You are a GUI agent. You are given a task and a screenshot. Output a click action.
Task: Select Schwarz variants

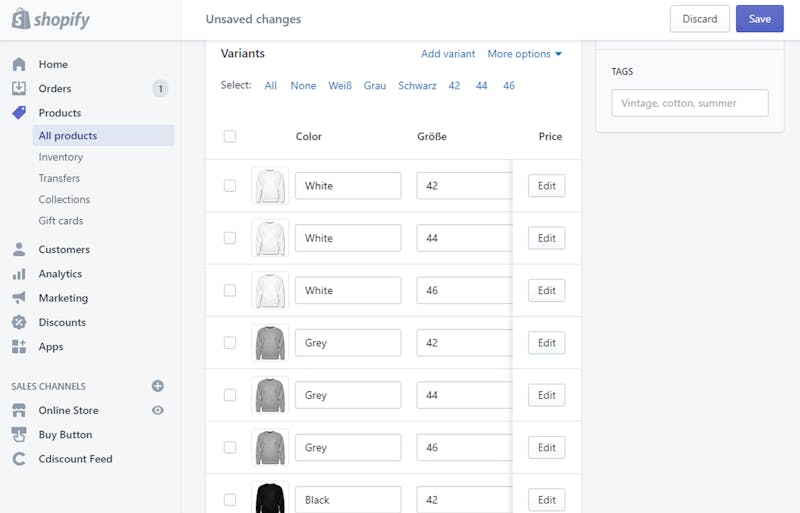tap(417, 86)
